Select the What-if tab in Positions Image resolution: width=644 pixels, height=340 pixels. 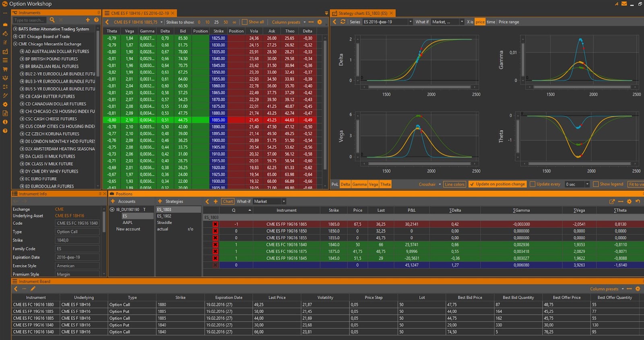243,201
